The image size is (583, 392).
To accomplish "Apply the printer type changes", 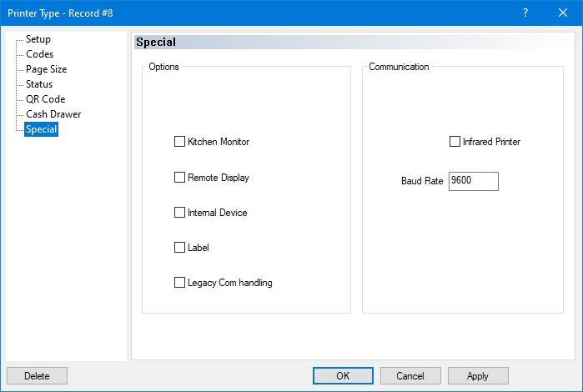I will coord(478,376).
